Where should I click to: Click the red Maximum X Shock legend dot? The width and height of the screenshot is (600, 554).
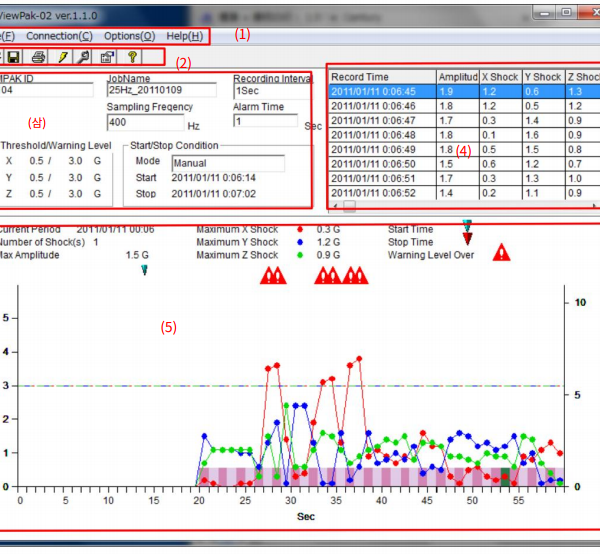point(300,229)
